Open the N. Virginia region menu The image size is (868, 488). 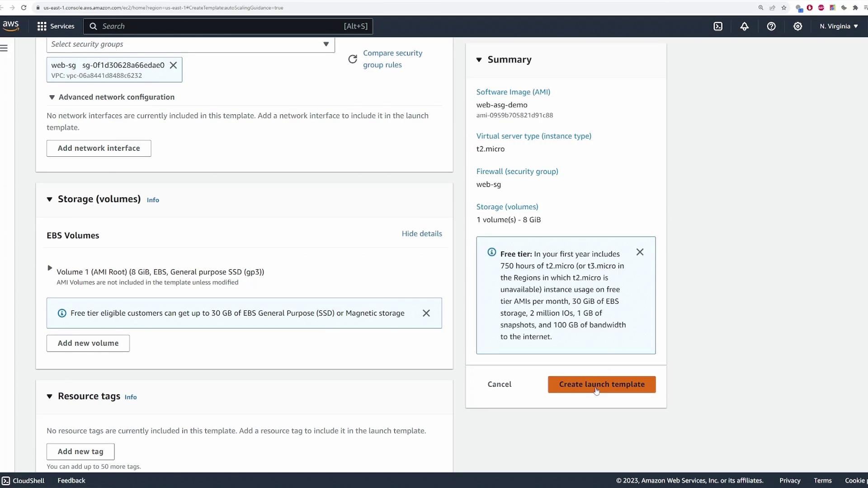[839, 26]
